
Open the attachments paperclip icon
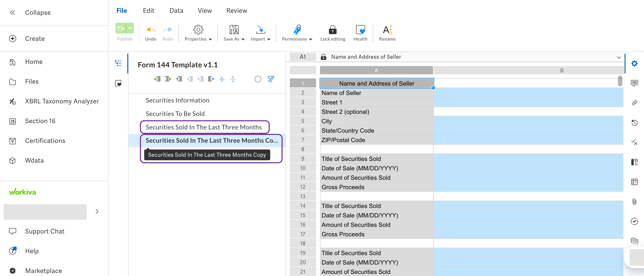point(634,201)
